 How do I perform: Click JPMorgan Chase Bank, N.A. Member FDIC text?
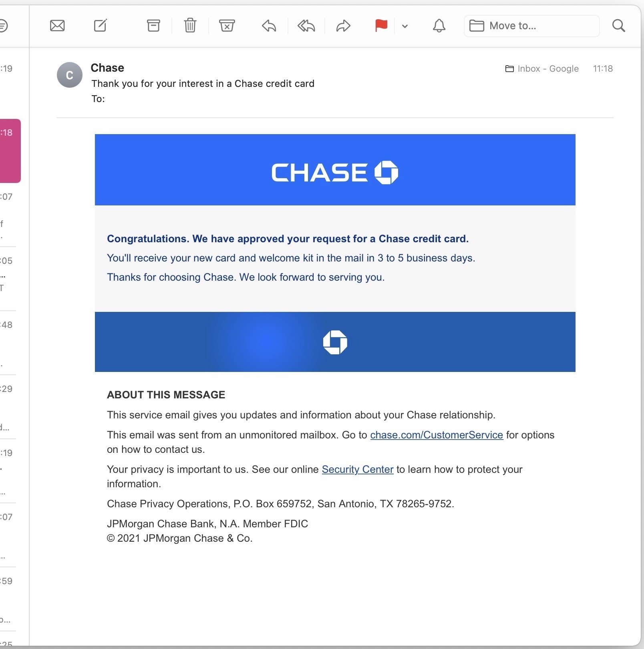[207, 524]
